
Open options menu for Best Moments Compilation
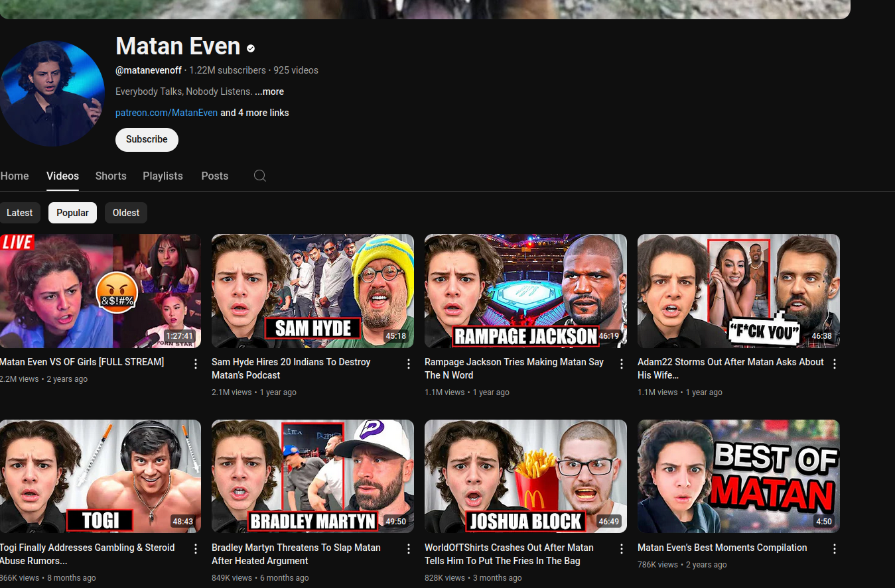pyautogui.click(x=835, y=549)
